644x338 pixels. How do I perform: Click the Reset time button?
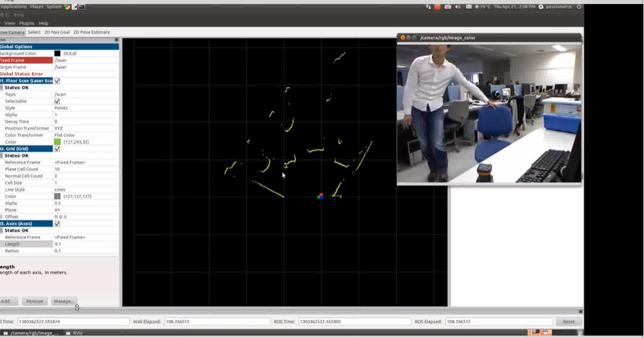click(569, 322)
